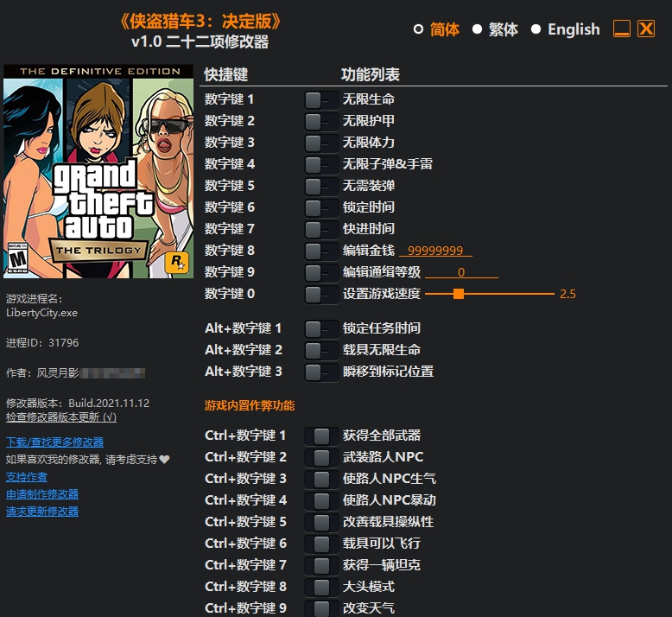Enable the 瞬移到标记位置 teleport toggle
This screenshot has height=617, width=672.
click(321, 372)
